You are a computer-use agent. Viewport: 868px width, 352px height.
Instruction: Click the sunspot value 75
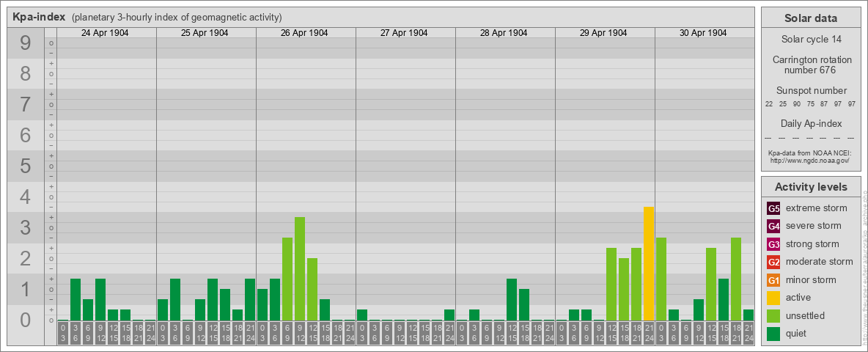click(810, 104)
